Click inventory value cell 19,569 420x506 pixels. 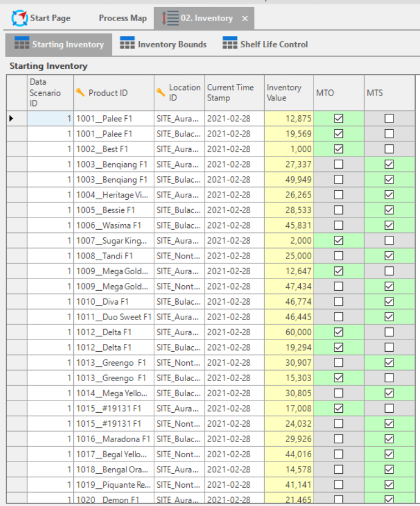[289, 134]
